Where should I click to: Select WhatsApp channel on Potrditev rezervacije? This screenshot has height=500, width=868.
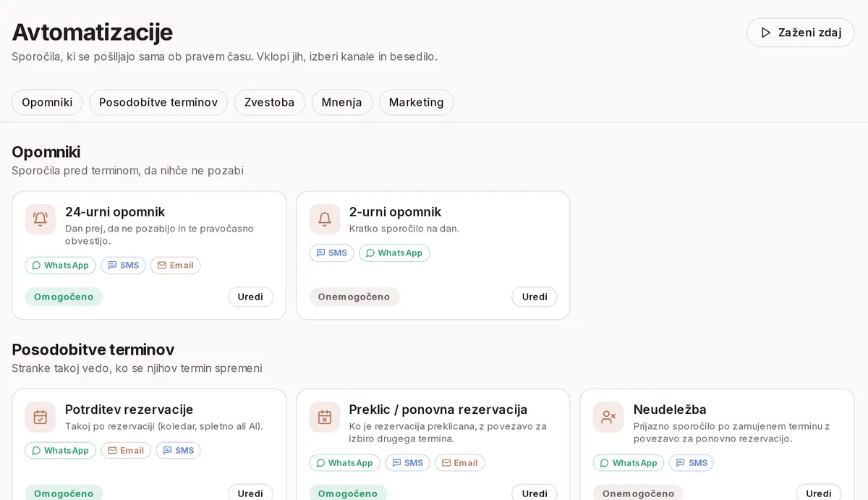tap(60, 451)
